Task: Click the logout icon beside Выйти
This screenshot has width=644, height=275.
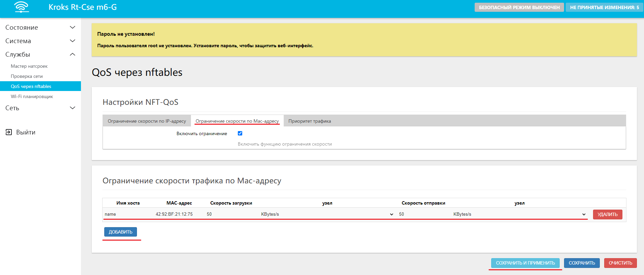Action: (9, 132)
